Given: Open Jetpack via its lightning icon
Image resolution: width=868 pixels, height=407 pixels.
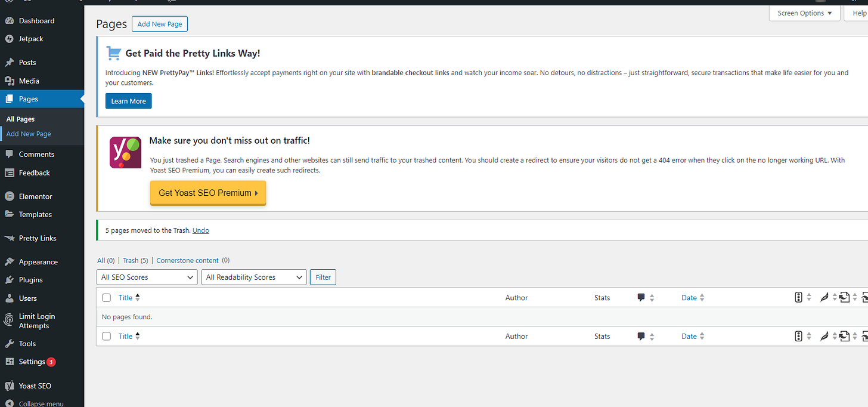Looking at the screenshot, I should click(9, 39).
